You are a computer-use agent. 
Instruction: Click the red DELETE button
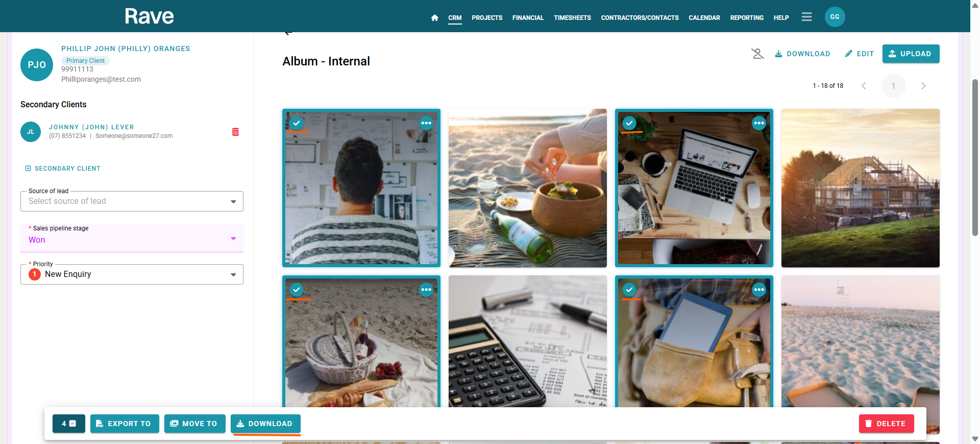886,424
